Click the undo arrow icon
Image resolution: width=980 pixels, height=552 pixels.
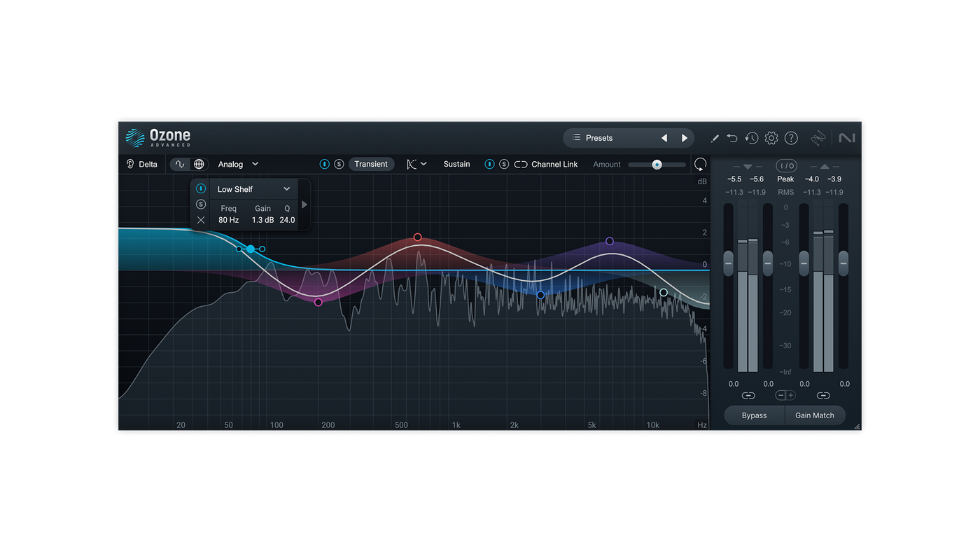click(x=732, y=138)
